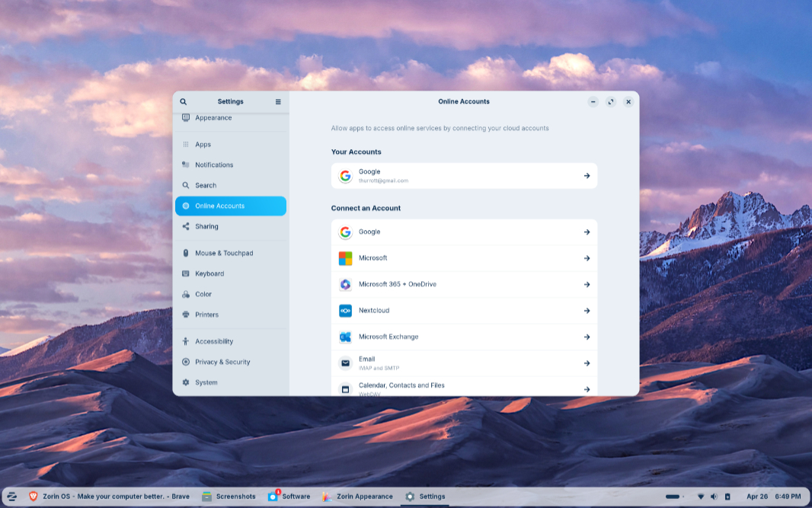
Task: Open the Settings hamburger menu
Action: 278,101
